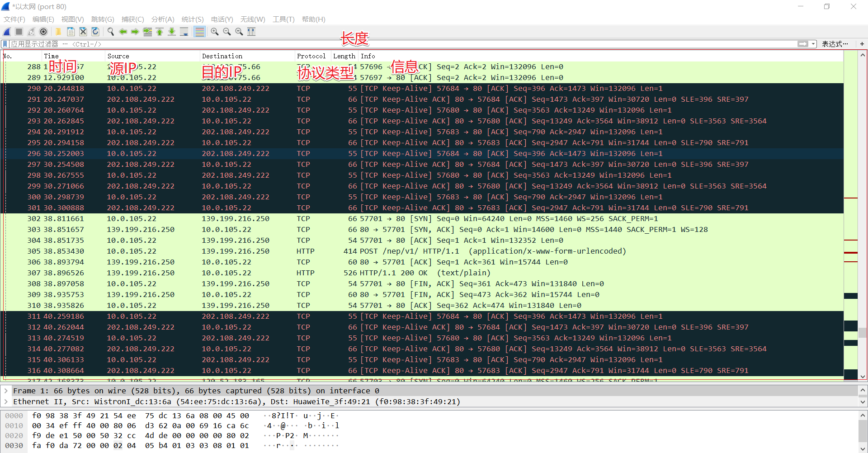Select packet 303 SYN, ACK row
868x453 pixels.
click(423, 230)
